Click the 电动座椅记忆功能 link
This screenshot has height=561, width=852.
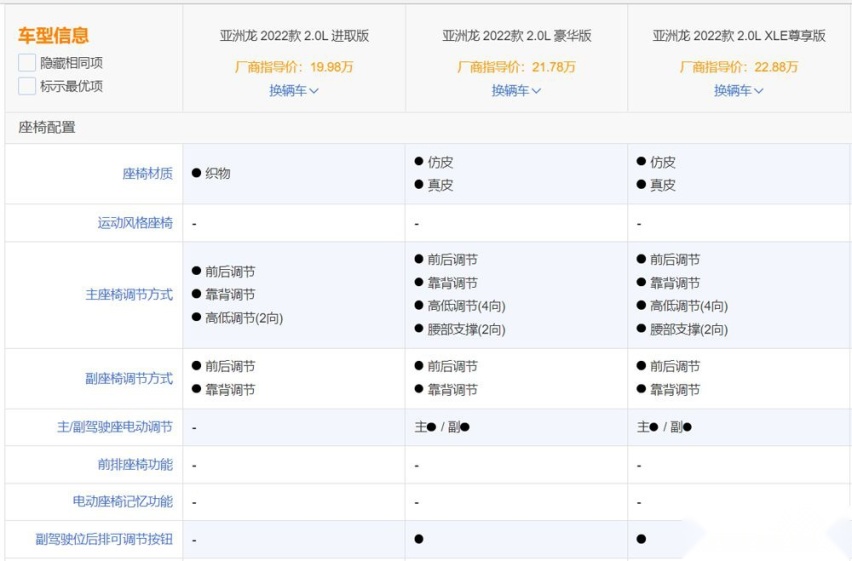123,501
